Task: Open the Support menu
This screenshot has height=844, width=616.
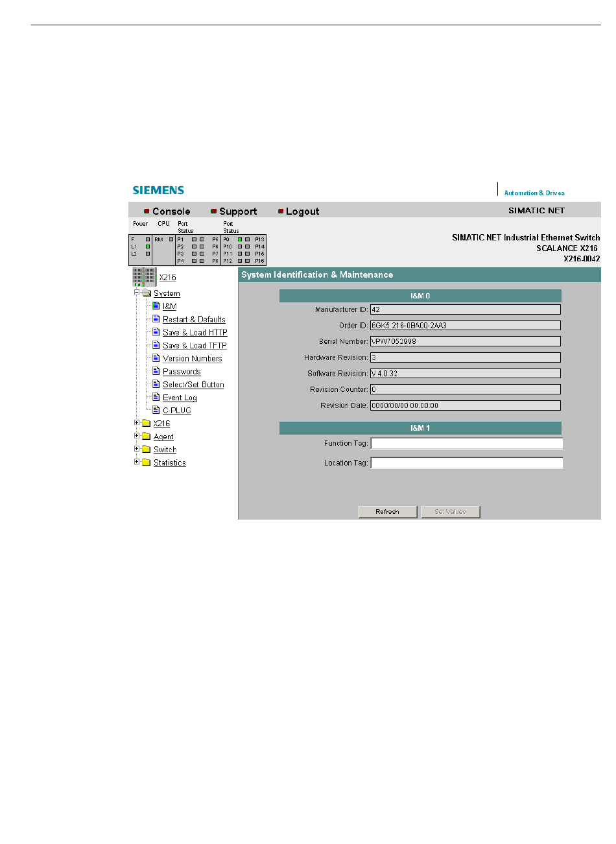Action: (238, 211)
